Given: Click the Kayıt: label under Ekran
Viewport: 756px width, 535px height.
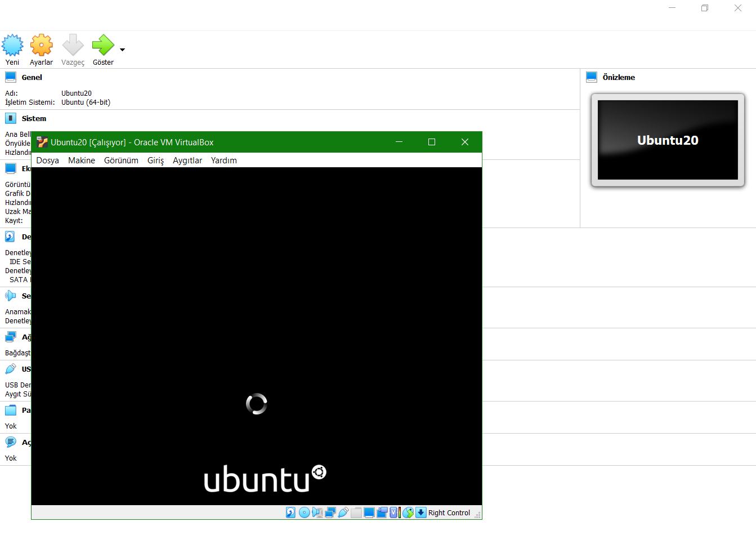Looking at the screenshot, I should (14, 221).
